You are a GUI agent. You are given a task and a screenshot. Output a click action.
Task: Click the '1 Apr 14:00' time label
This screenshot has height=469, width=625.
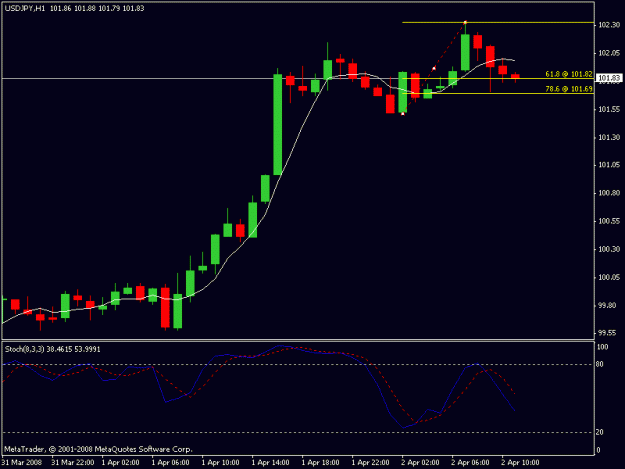pos(270,463)
